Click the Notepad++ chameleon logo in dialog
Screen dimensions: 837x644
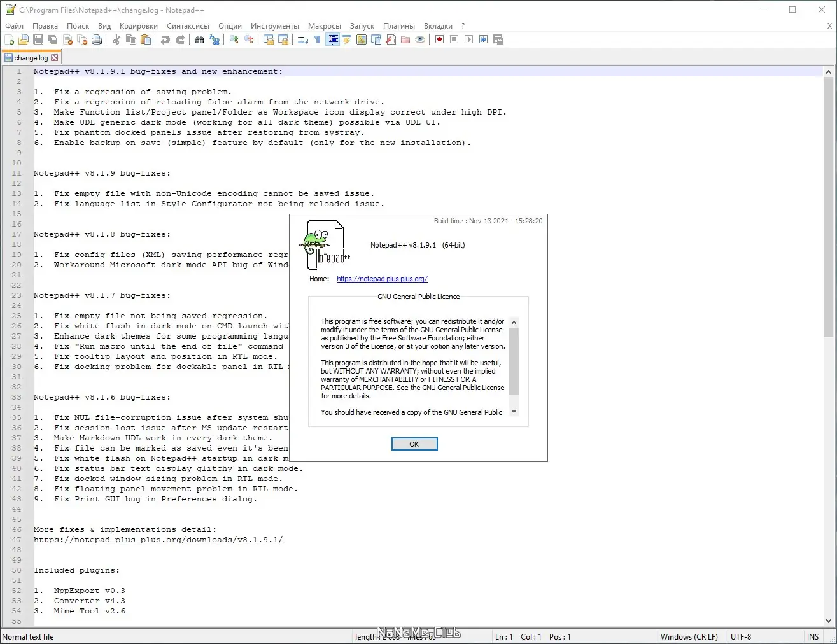click(x=325, y=245)
